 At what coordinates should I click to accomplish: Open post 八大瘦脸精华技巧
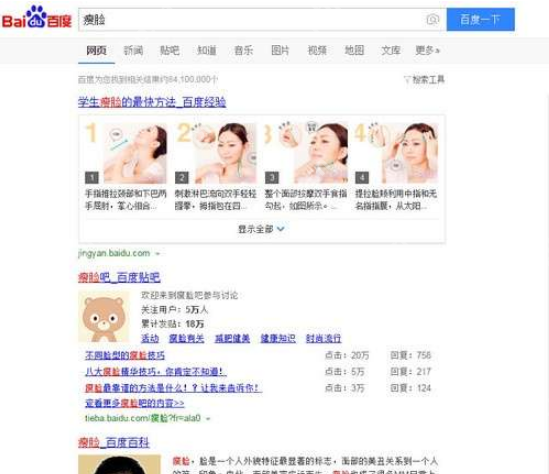tap(155, 372)
